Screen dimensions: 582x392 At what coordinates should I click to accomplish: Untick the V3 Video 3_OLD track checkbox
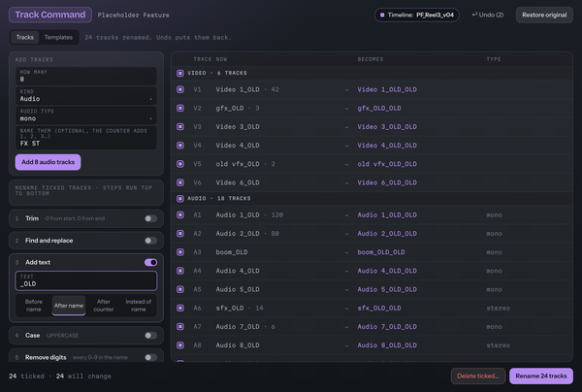180,126
